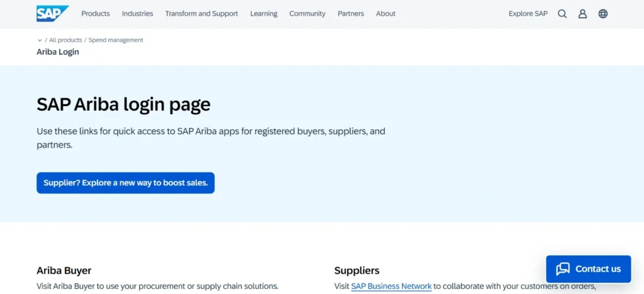
Task: Open the Partners menu
Action: pos(351,14)
